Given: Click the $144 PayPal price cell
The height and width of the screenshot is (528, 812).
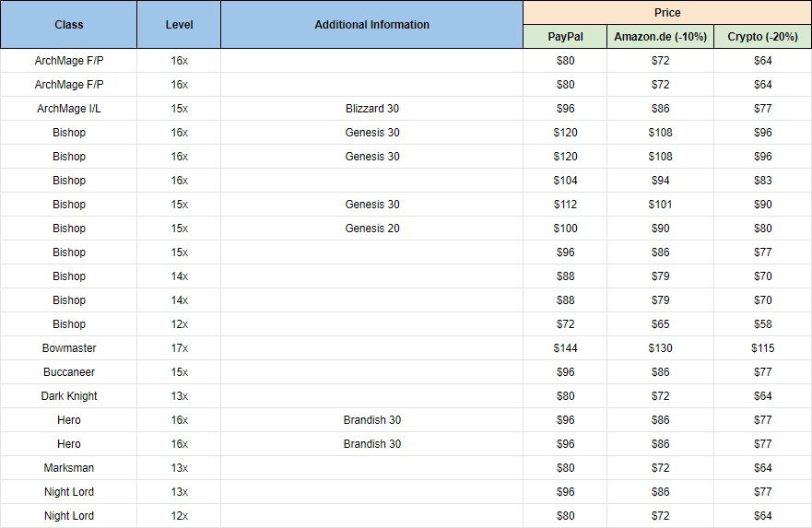Looking at the screenshot, I should coord(565,348).
